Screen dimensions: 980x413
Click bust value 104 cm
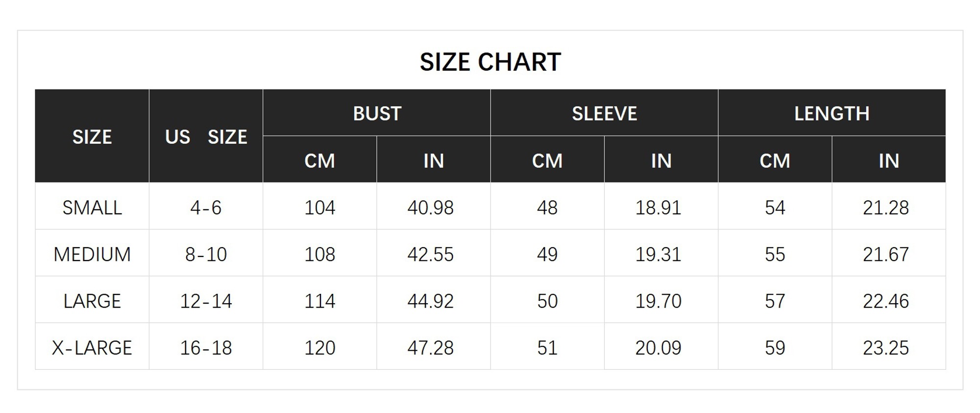pos(320,207)
